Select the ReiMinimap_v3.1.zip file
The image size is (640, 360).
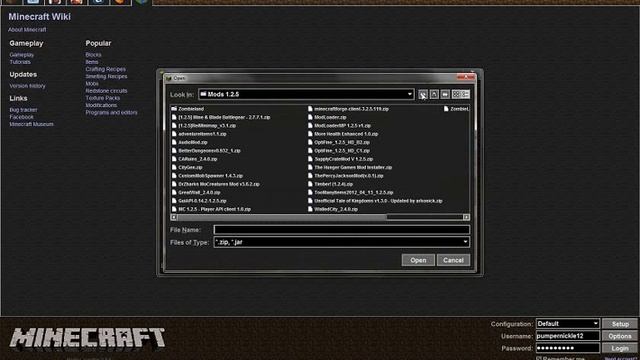pyautogui.click(x=203, y=126)
